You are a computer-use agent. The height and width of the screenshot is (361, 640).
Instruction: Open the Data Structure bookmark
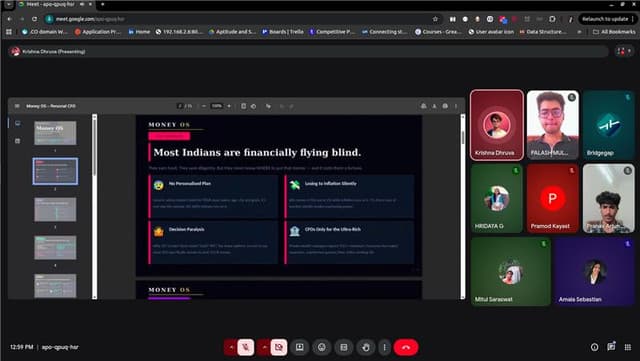click(543, 31)
